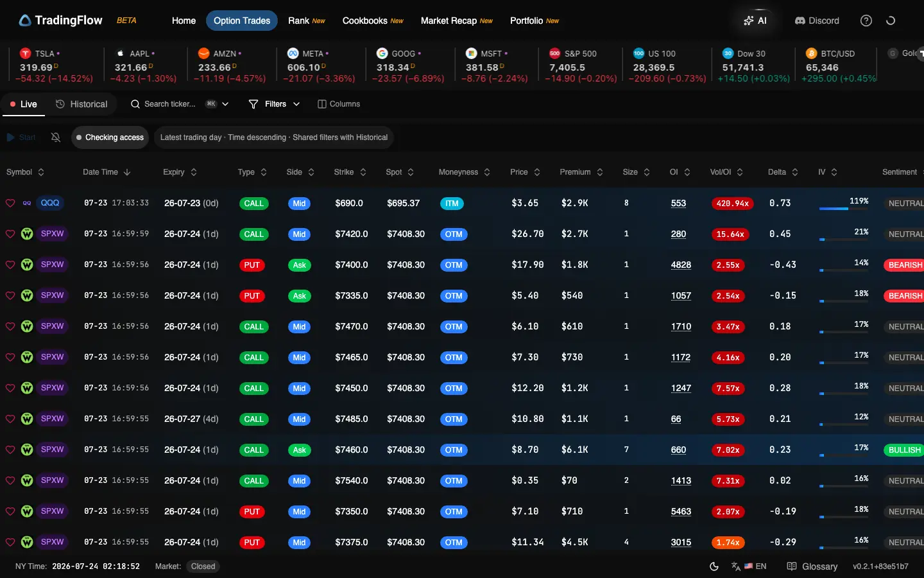The width and height of the screenshot is (924, 578).
Task: Click the QQQ ticker symbol link
Action: pyautogui.click(x=50, y=203)
